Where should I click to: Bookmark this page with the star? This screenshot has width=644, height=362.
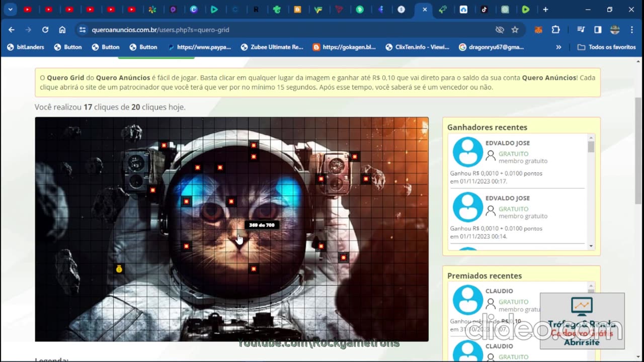click(515, 30)
